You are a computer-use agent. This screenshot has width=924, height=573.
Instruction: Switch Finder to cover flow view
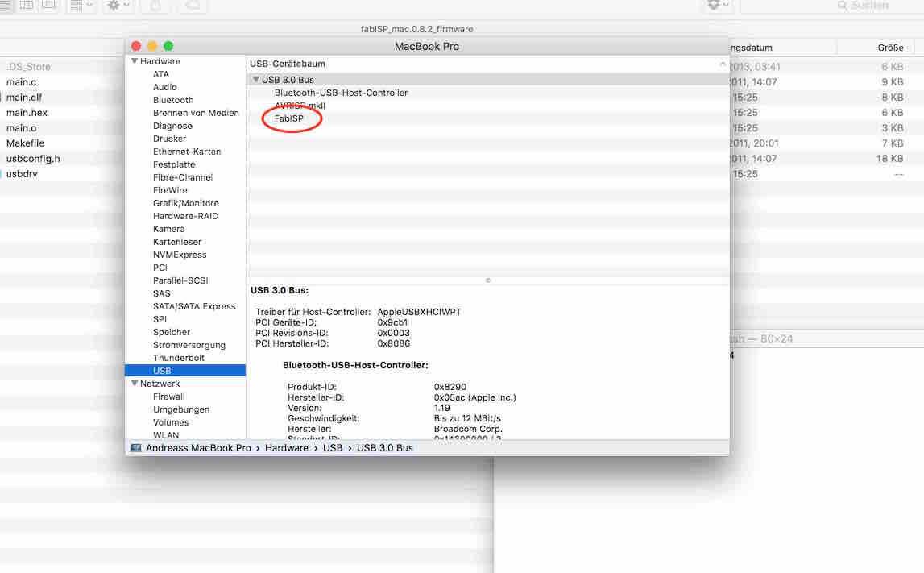49,6
